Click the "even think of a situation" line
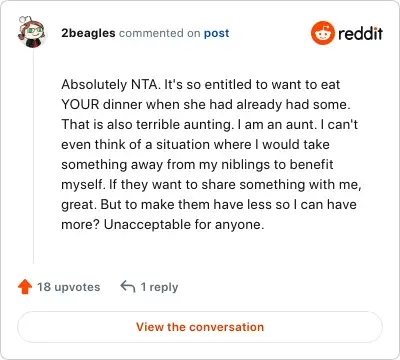This screenshot has height=360, width=400. coord(195,144)
